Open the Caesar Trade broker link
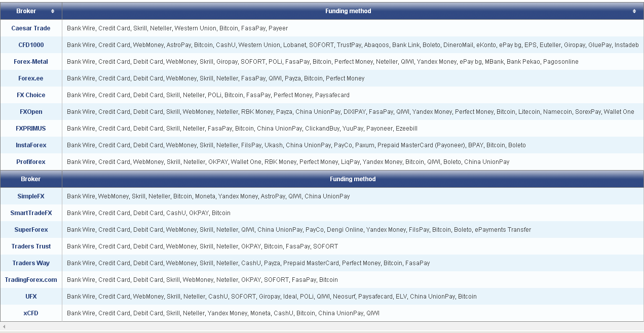Screen dimensions: 644x333 pyautogui.click(x=31, y=28)
